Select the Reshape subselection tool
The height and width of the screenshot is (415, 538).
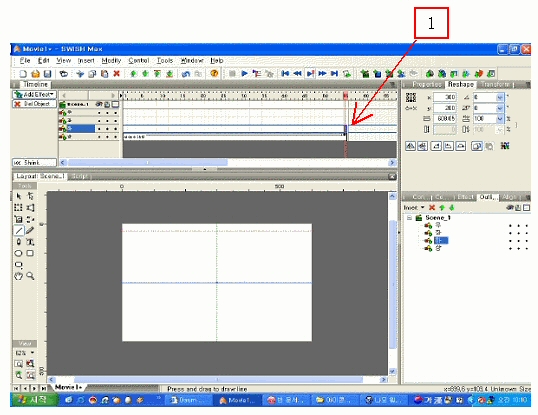tap(30, 196)
